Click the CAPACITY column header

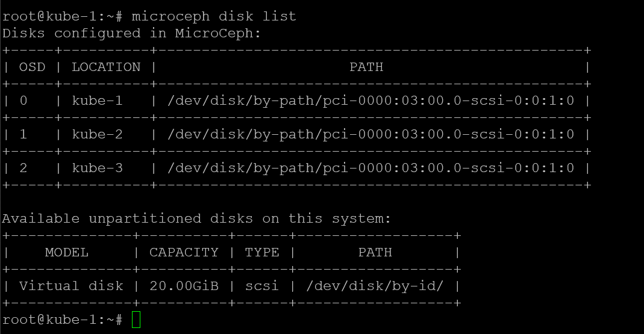coord(184,252)
